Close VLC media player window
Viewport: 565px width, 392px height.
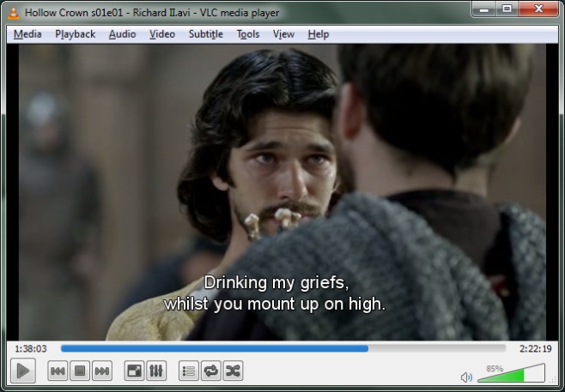tap(538, 9)
